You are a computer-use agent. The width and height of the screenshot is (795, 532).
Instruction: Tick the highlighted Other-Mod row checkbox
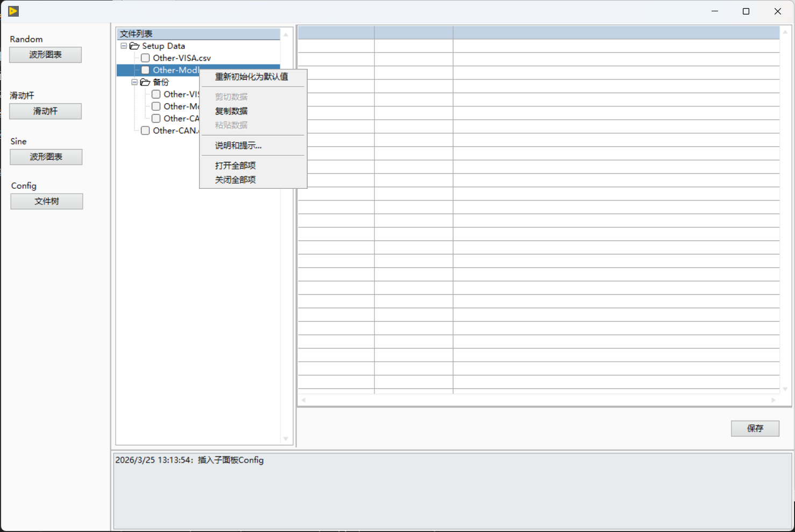pyautogui.click(x=145, y=70)
